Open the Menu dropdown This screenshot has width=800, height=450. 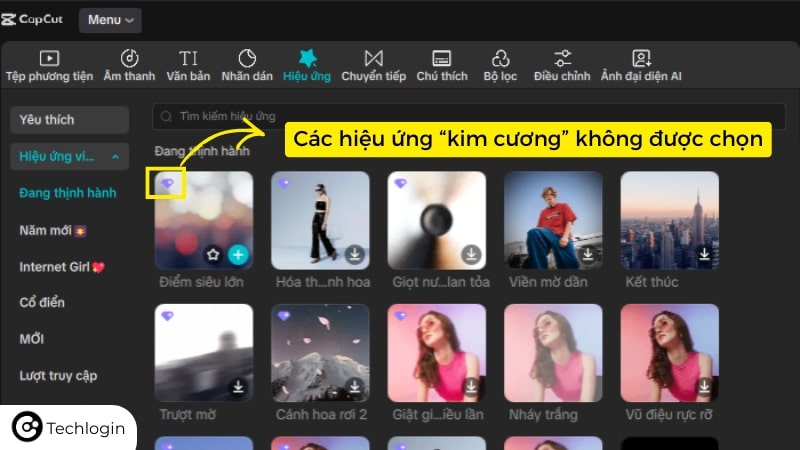point(110,19)
